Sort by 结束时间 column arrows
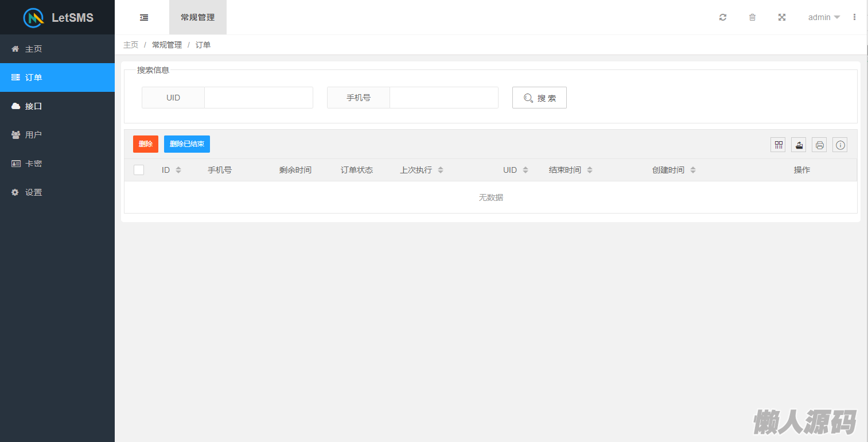 point(590,170)
